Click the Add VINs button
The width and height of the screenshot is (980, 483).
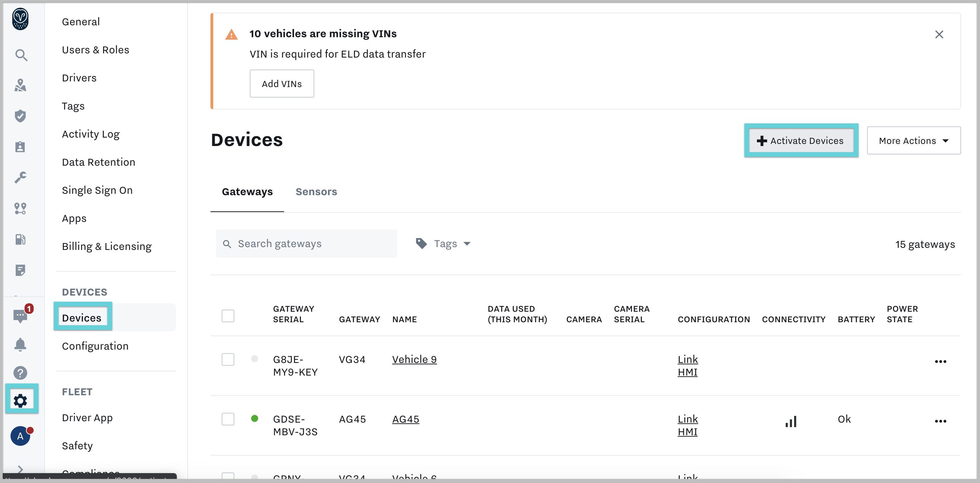click(x=282, y=84)
